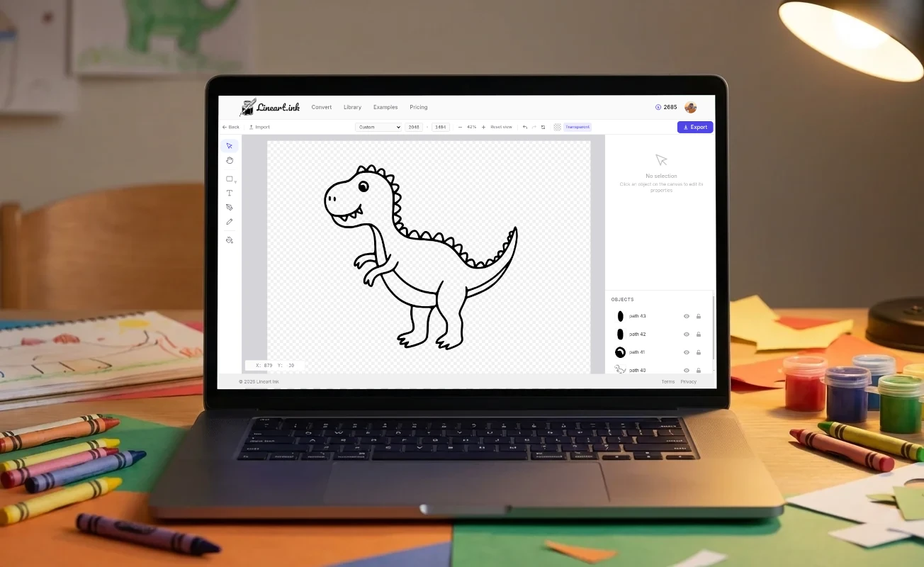Open the Custom canvas size dropdown
The height and width of the screenshot is (567, 924).
pos(378,127)
